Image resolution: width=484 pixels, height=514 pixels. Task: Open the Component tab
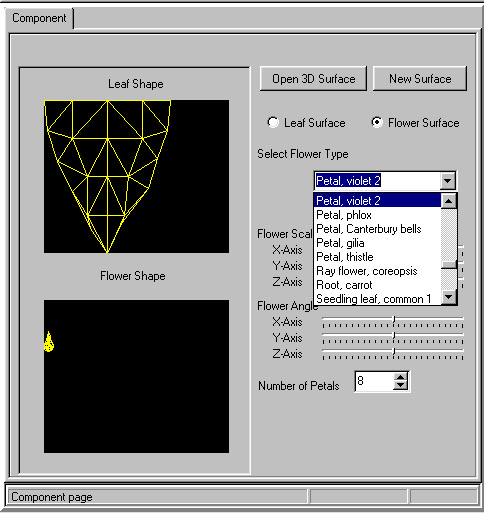[39, 18]
